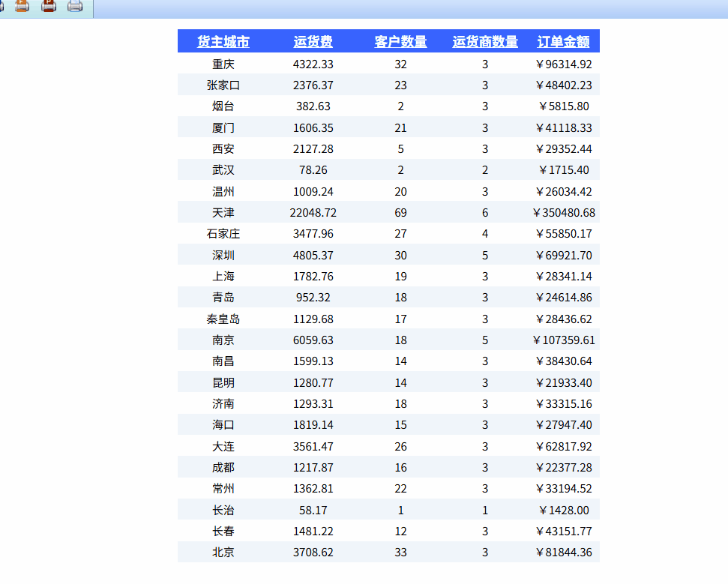Click the 订单金额 column header link
The height and width of the screenshot is (584, 728).
564,41
